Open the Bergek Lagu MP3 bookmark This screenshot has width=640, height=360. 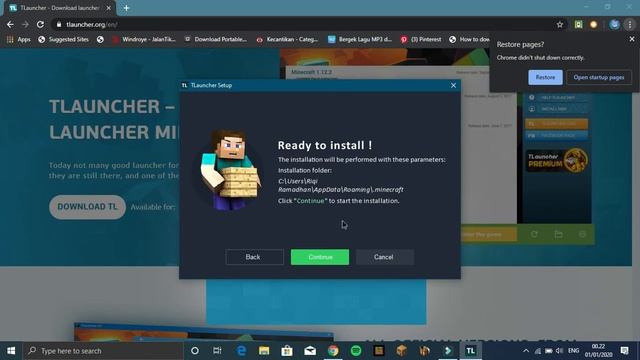pyautogui.click(x=360, y=40)
